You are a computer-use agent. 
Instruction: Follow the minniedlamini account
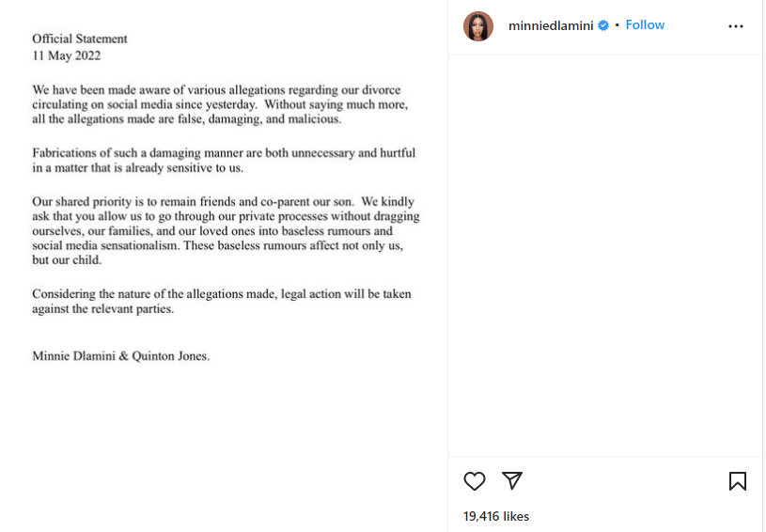pos(645,25)
